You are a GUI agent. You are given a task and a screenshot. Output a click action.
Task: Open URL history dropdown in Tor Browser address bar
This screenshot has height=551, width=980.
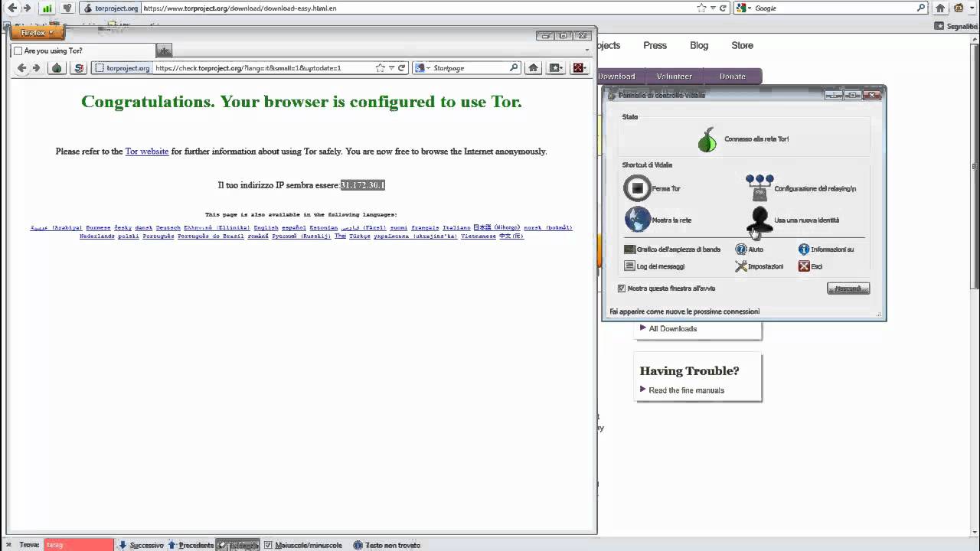[391, 68]
